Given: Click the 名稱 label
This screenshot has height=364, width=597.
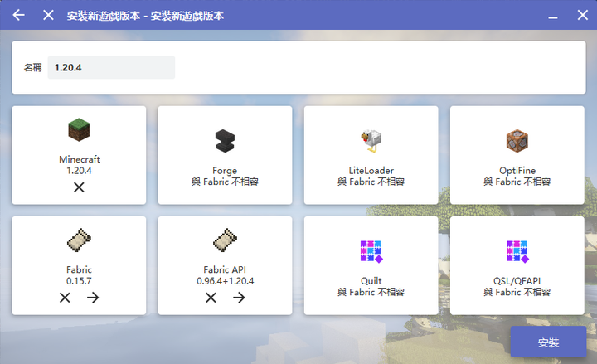Looking at the screenshot, I should pyautogui.click(x=32, y=67).
